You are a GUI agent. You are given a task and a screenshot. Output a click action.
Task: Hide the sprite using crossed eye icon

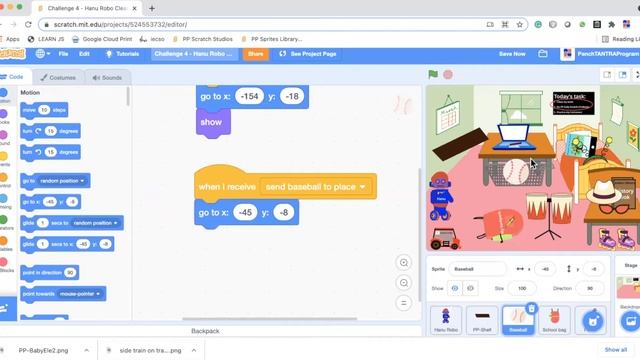coord(470,288)
